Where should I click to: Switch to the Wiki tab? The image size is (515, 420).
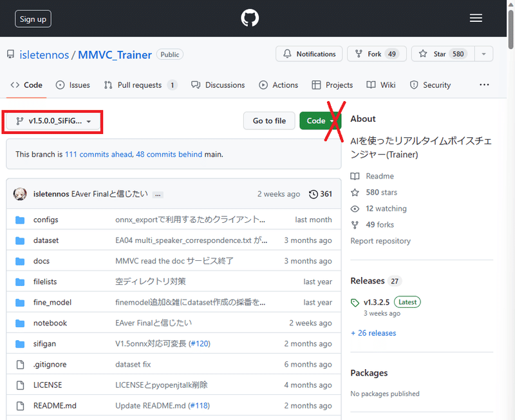[x=381, y=85]
